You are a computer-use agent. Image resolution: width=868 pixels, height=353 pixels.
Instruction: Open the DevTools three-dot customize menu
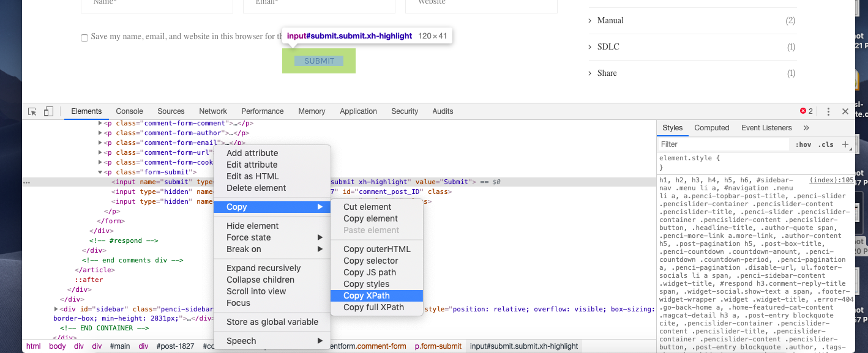point(828,111)
